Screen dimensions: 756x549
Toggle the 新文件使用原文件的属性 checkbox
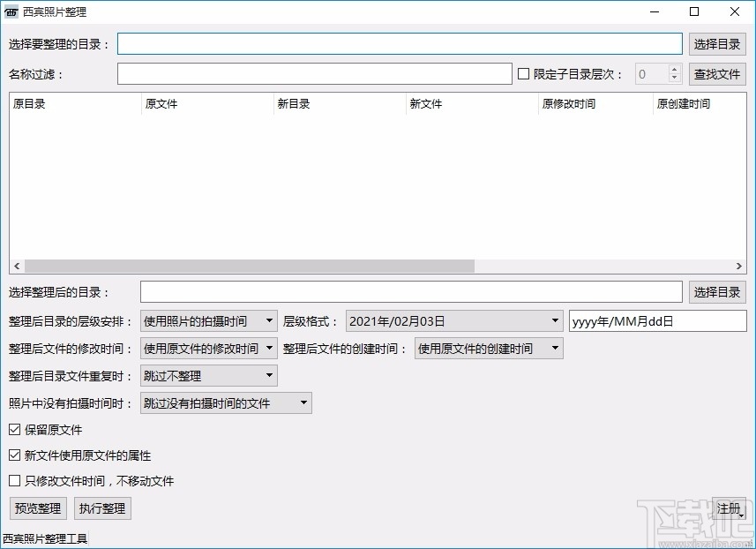click(14, 455)
